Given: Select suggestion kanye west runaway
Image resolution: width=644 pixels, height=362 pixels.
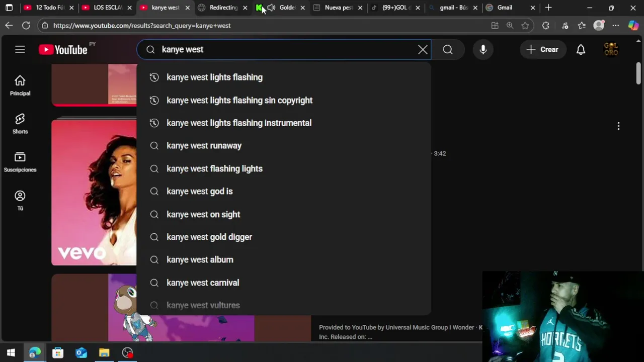Looking at the screenshot, I should (x=284, y=145).
